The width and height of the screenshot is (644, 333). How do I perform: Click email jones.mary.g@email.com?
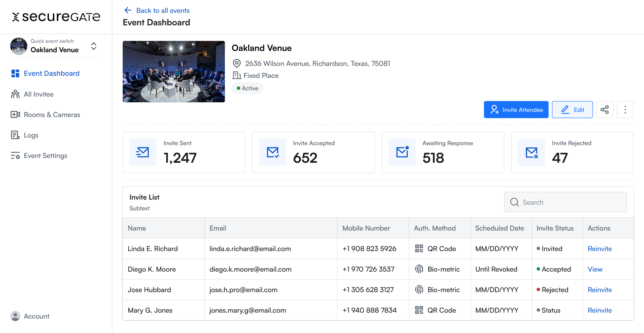(248, 311)
